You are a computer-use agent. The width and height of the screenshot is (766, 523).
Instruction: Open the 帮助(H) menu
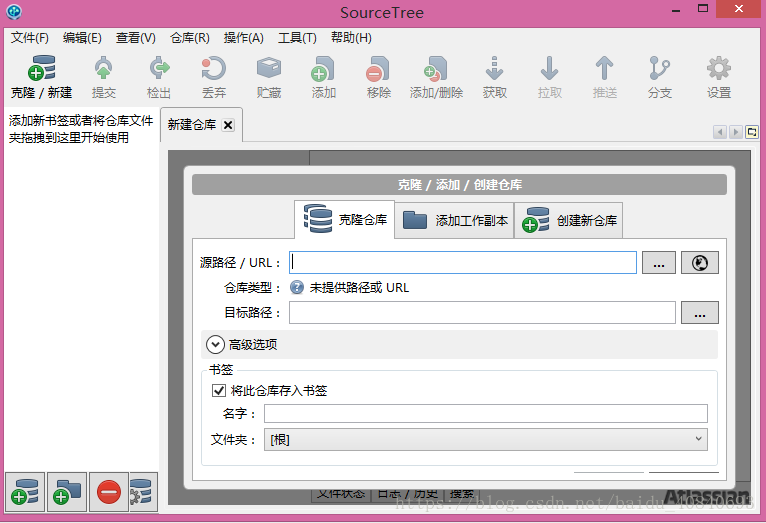pos(351,38)
